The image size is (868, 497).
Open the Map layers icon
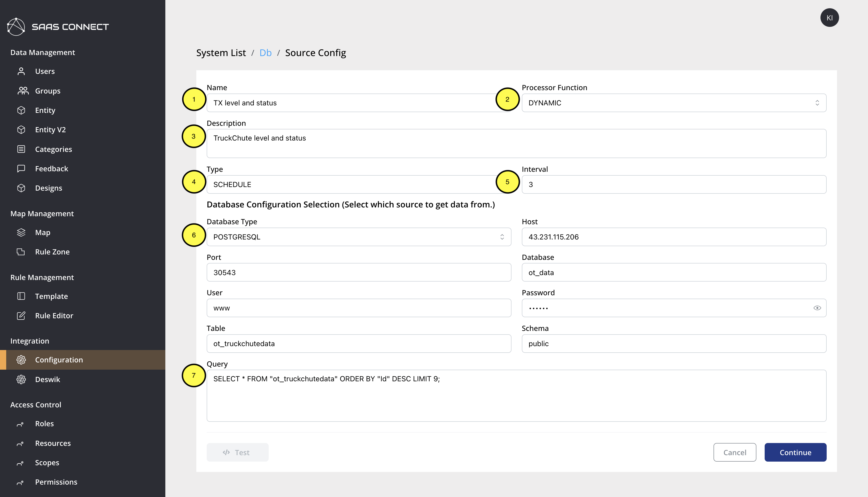coord(21,232)
